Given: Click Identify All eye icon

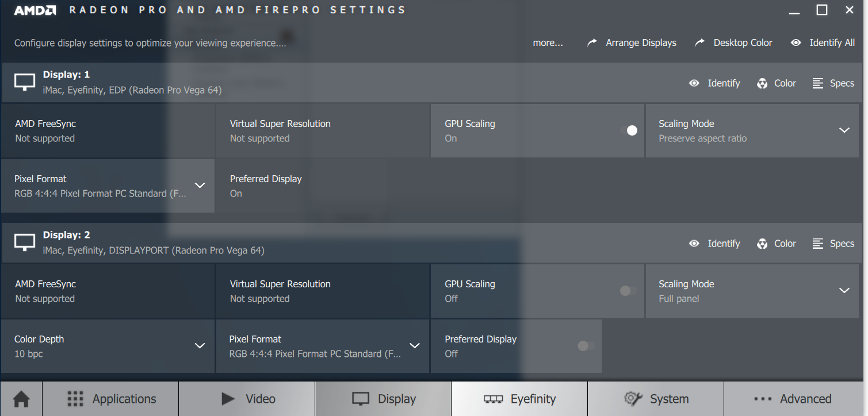Looking at the screenshot, I should click(796, 43).
